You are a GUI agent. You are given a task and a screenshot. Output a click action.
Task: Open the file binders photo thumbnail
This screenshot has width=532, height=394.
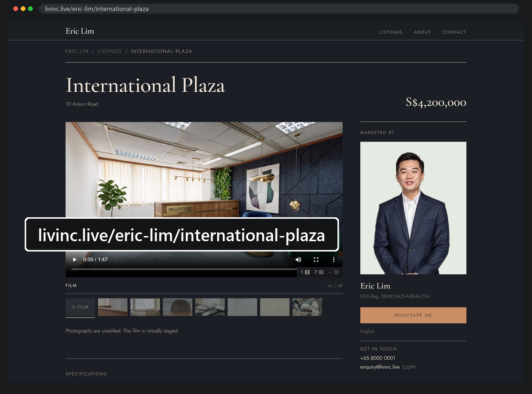pos(210,307)
